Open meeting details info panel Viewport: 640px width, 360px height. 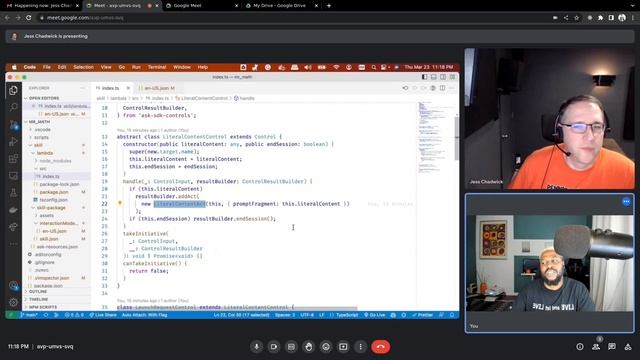click(580, 347)
